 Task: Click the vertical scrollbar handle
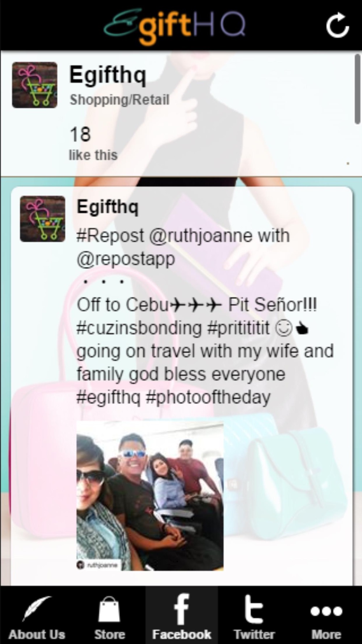click(x=357, y=89)
